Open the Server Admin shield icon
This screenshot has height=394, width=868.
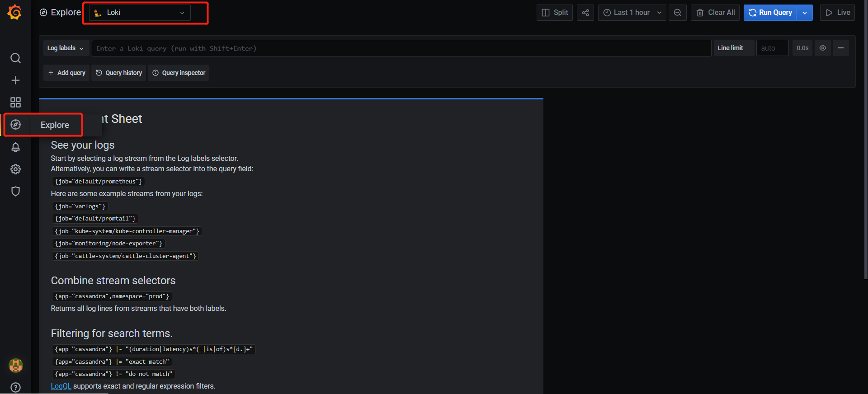coord(15,192)
